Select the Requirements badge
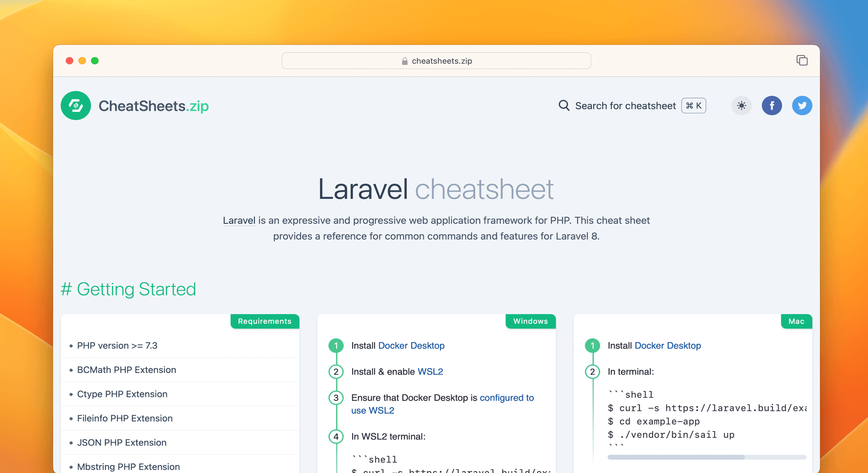This screenshot has height=473, width=868. click(265, 321)
